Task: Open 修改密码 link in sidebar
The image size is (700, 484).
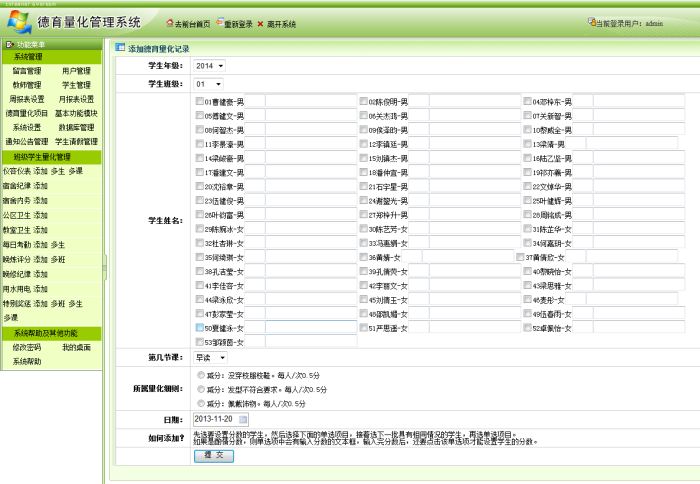Action: click(x=27, y=346)
